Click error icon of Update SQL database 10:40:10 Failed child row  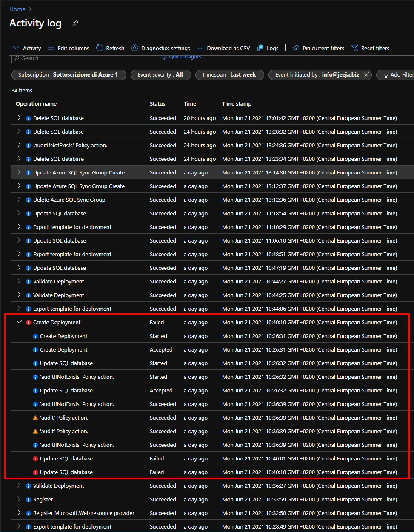(35, 472)
